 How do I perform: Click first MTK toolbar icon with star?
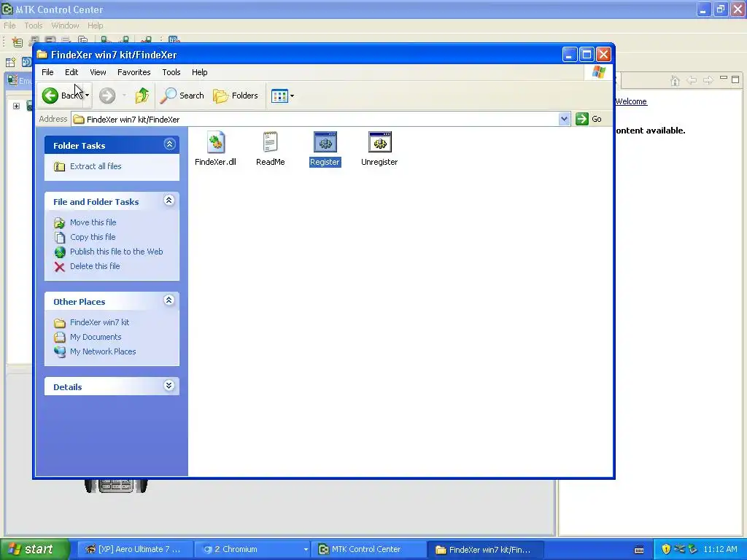pyautogui.click(x=18, y=42)
